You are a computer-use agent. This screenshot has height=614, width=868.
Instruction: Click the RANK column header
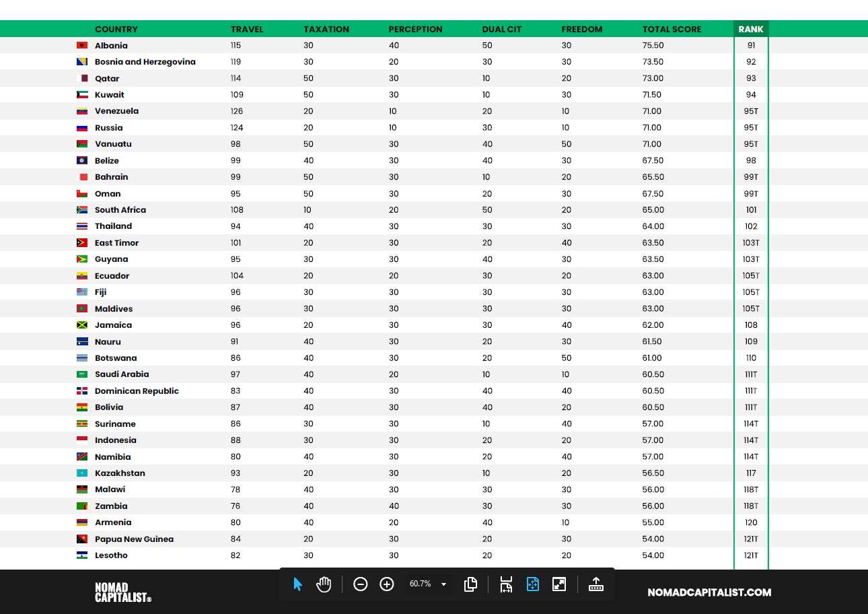pyautogui.click(x=751, y=29)
